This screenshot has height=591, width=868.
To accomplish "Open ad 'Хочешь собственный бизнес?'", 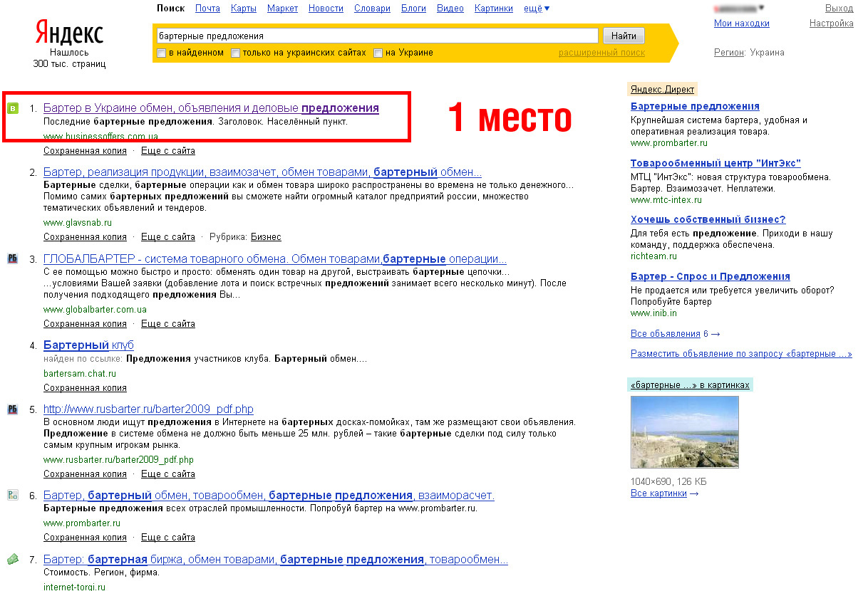I will (x=708, y=220).
